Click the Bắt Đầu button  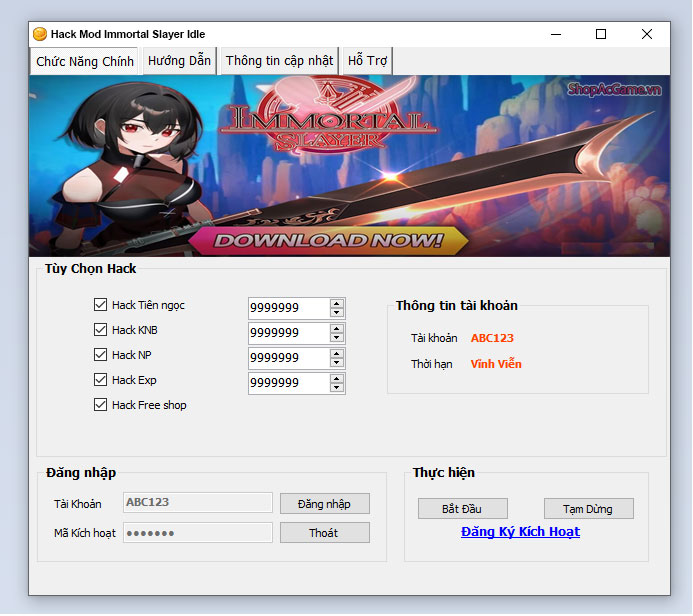coord(462,509)
